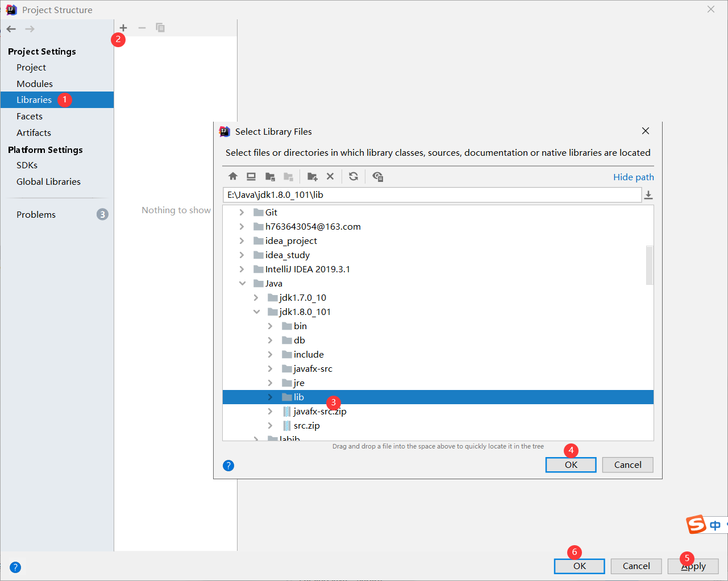Expand the idea_study folder

[x=242, y=255]
